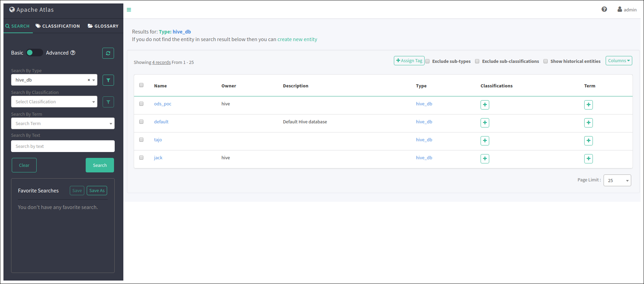The height and width of the screenshot is (284, 644).
Task: Open the Select Classification dropdown
Action: click(54, 102)
